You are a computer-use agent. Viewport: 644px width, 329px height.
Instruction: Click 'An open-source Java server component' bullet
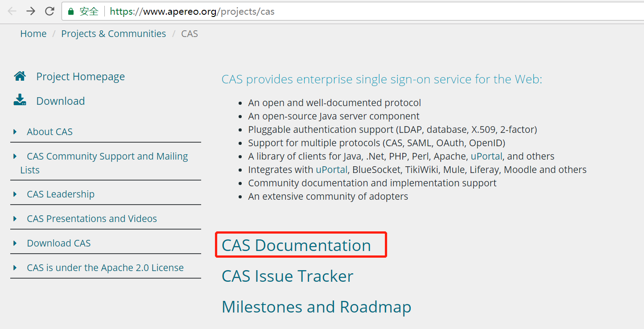[x=334, y=116]
